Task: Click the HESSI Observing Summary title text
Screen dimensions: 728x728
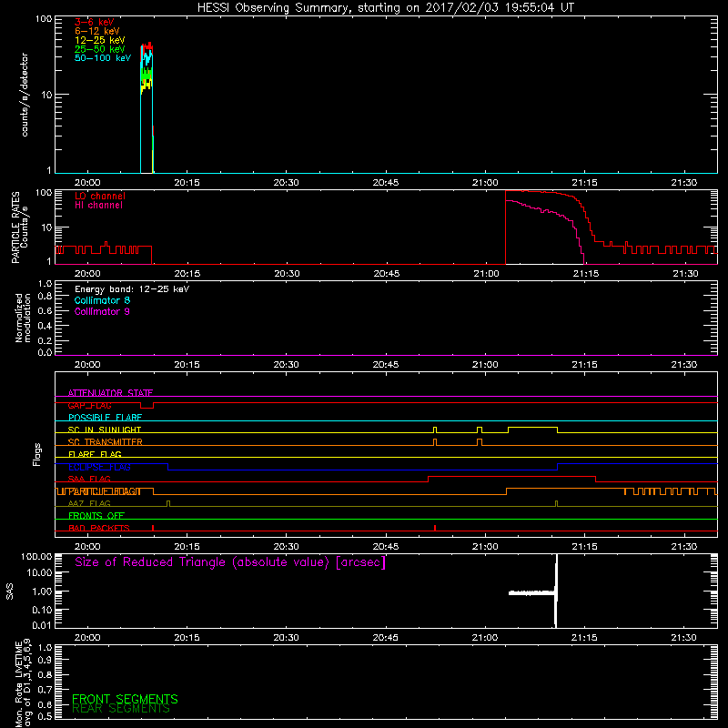Action: point(385,8)
